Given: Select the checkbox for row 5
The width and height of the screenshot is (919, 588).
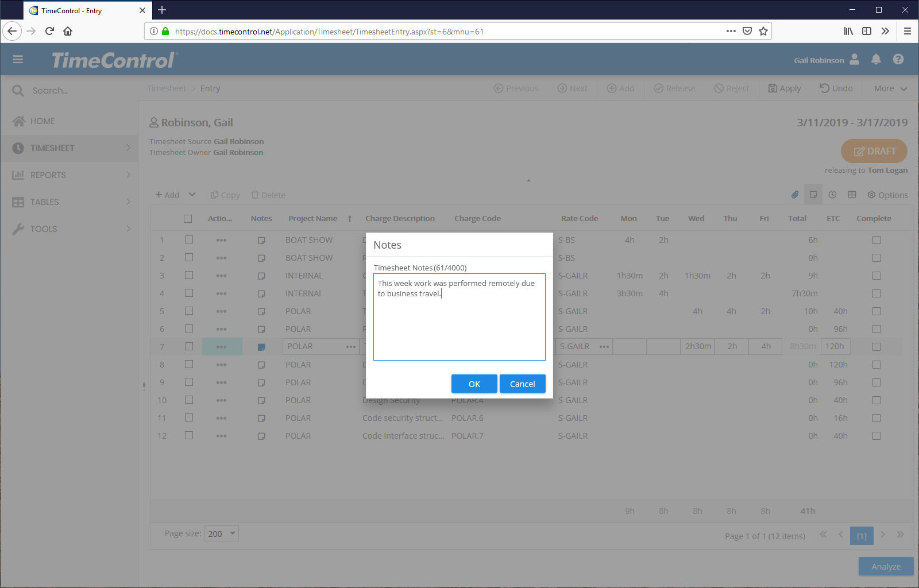Looking at the screenshot, I should tap(188, 311).
